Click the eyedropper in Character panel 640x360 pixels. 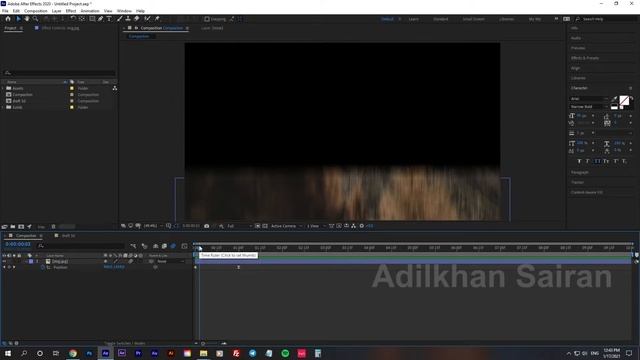pyautogui.click(x=615, y=99)
